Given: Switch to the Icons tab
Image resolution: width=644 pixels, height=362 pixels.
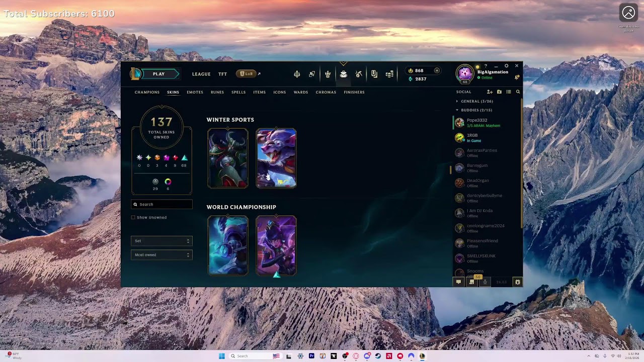Looking at the screenshot, I should point(280,92).
